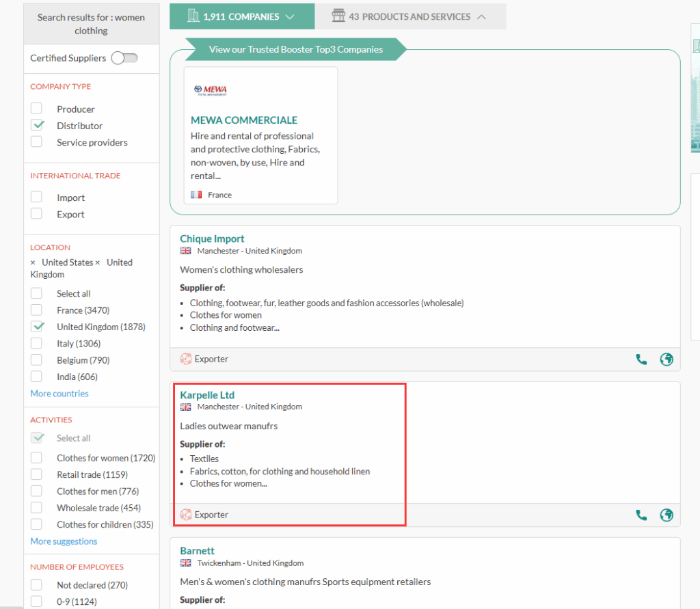The image size is (700, 609).
Task: Click the UK flag beside Karpelle Ltd
Action: pos(186,407)
